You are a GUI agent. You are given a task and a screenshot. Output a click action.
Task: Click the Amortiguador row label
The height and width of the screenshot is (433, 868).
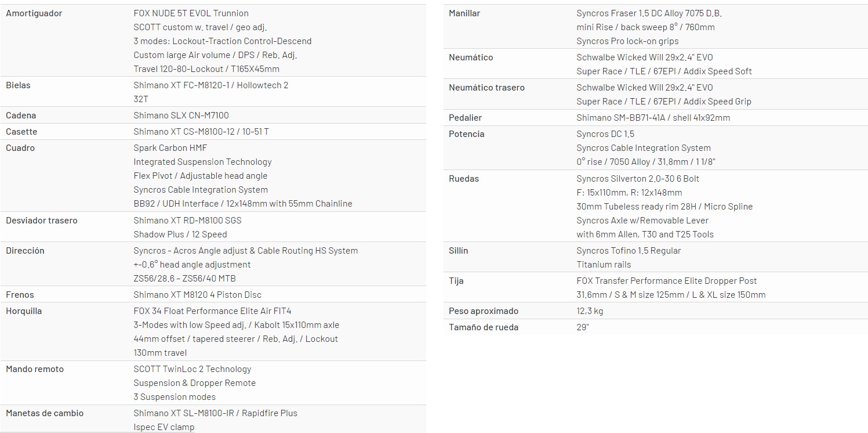coord(34,13)
